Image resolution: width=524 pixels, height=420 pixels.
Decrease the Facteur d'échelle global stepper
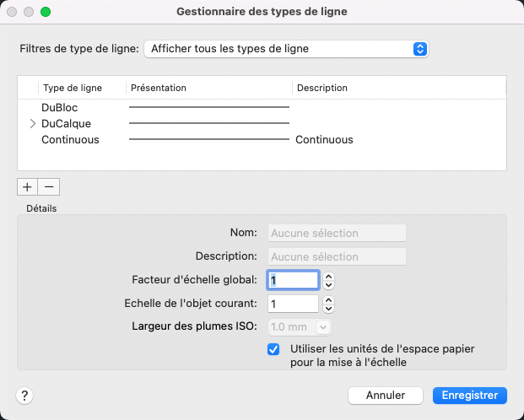click(x=329, y=284)
